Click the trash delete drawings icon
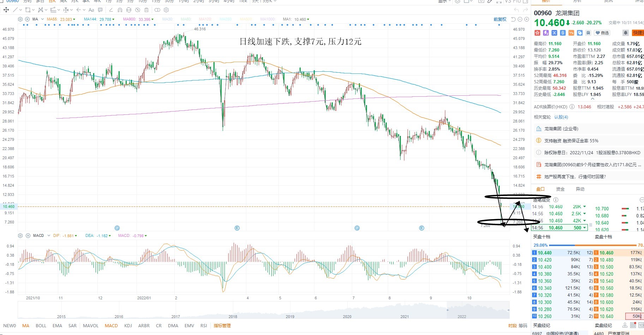The image size is (644, 335). click(x=146, y=10)
